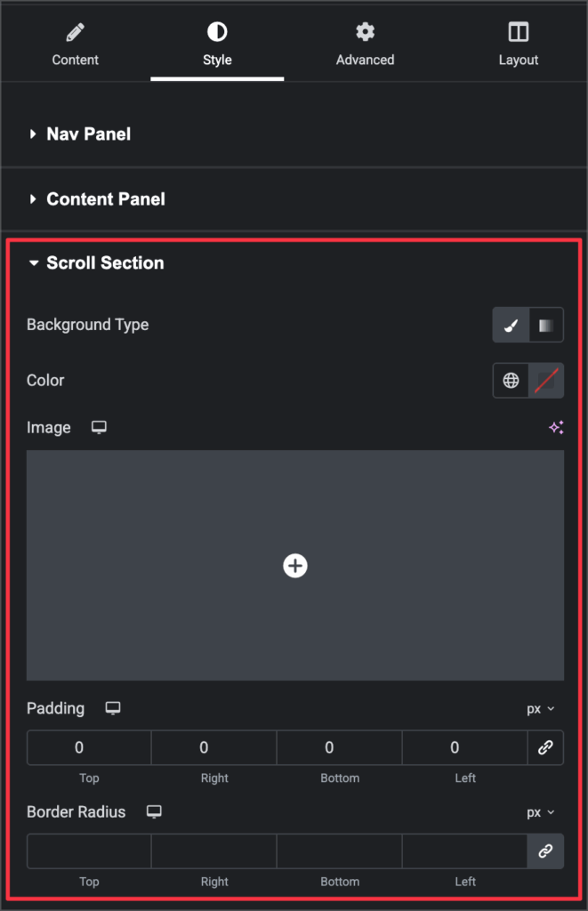Image resolution: width=588 pixels, height=911 pixels.
Task: Select classic brush background type
Action: tap(511, 326)
